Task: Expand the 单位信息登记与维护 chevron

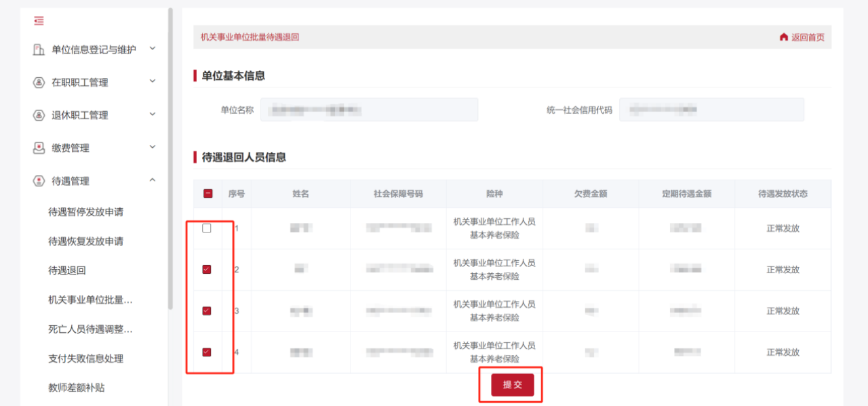Action: point(153,49)
